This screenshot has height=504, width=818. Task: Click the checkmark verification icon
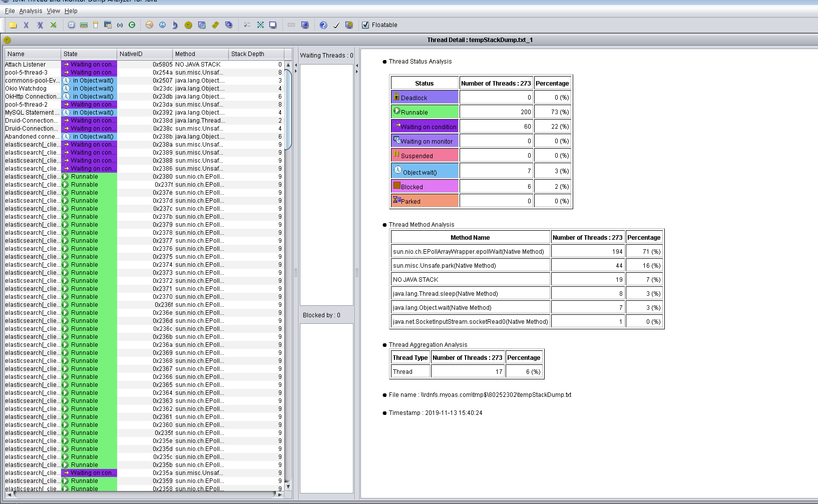coord(336,25)
